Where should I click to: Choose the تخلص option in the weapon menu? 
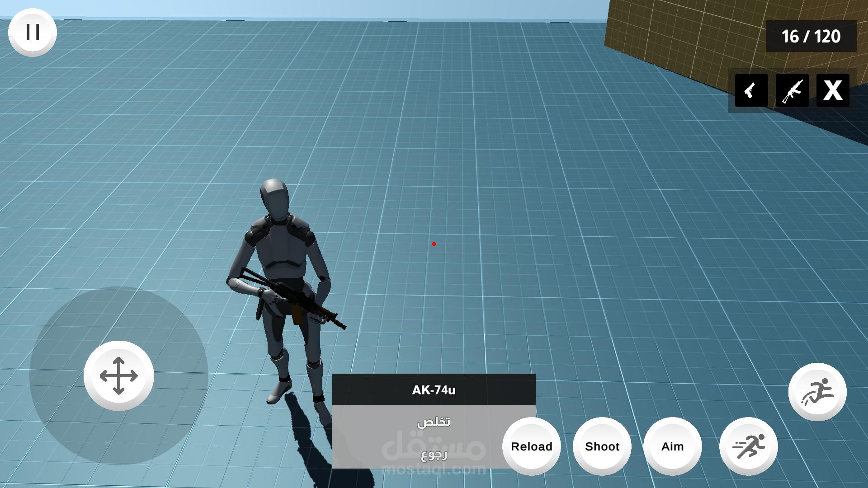coord(433,422)
